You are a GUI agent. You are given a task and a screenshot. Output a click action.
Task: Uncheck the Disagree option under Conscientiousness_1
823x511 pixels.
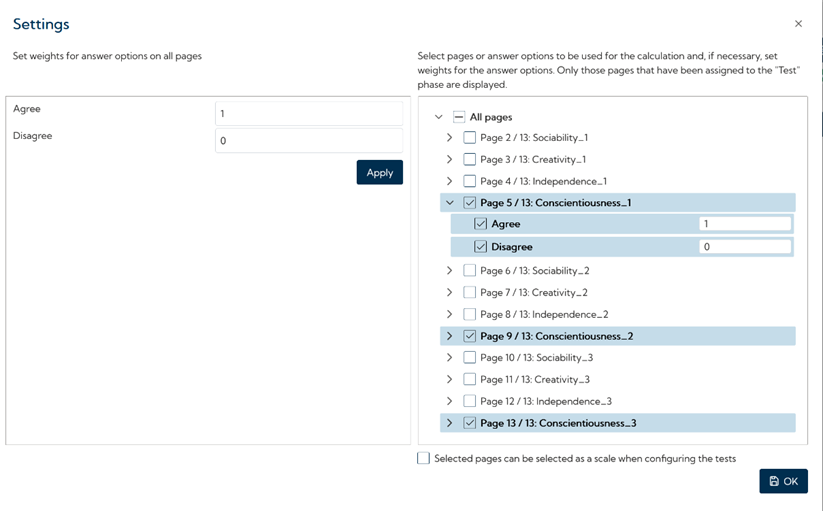point(481,246)
